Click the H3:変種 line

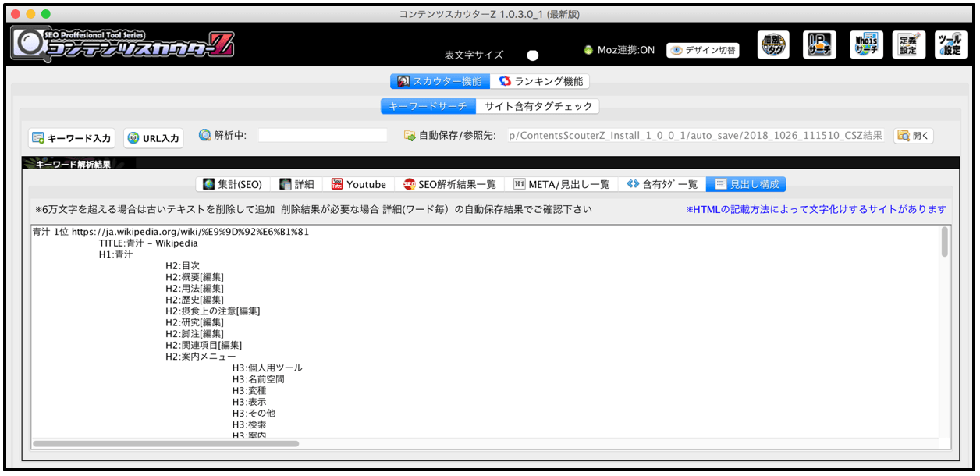pyautogui.click(x=249, y=391)
